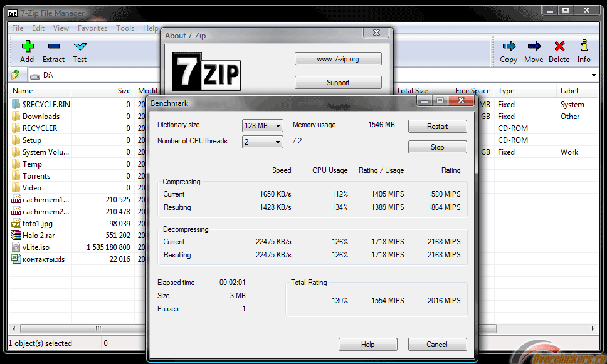Click the Stop button in Benchmark
Screen dimensions: 607x364
click(438, 147)
